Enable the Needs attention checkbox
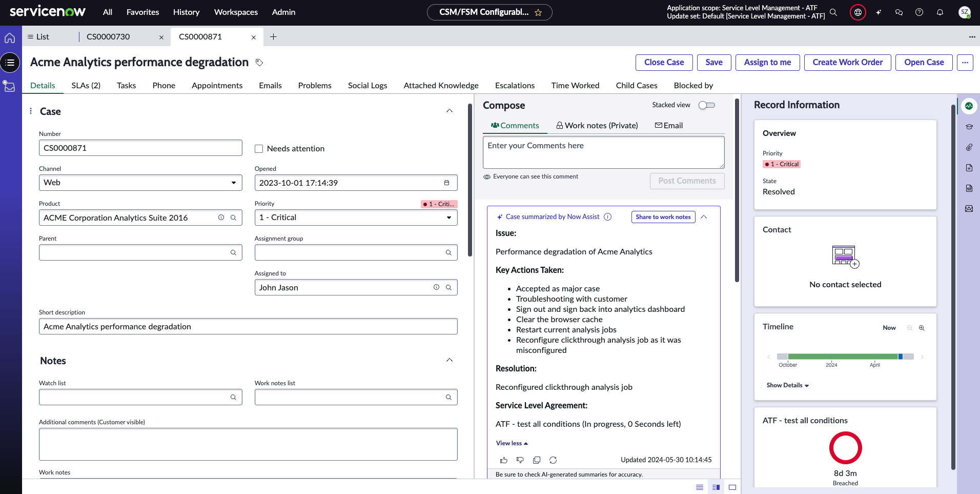The height and width of the screenshot is (494, 980). [x=259, y=148]
